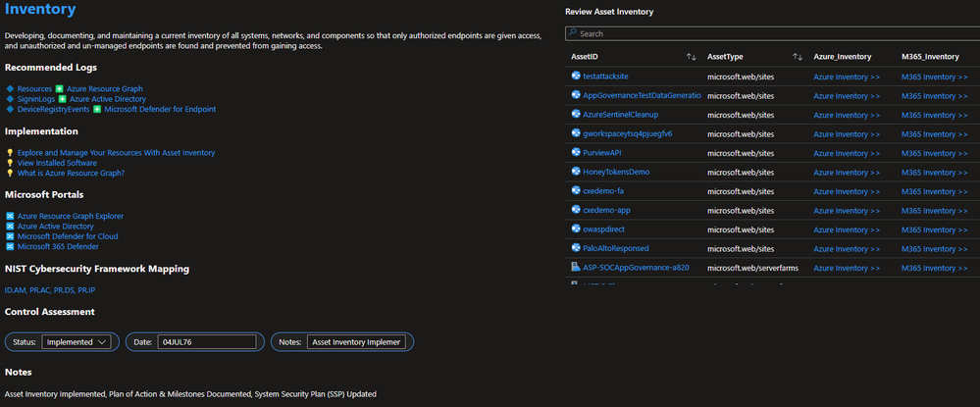Screen dimensions: 980x407
Task: Open Explore and Manage Your Resources link
Action: click(117, 153)
